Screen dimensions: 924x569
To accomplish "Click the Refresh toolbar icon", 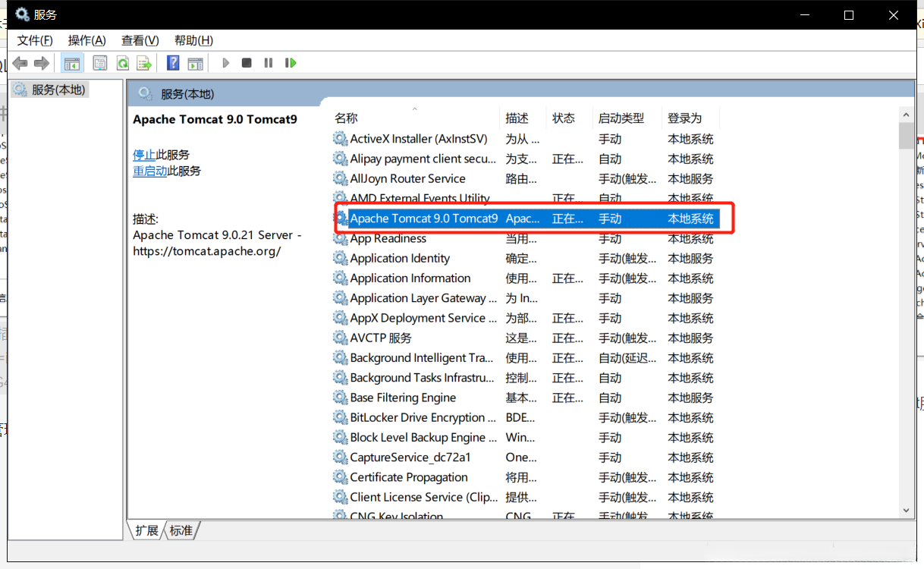I will pyautogui.click(x=122, y=63).
